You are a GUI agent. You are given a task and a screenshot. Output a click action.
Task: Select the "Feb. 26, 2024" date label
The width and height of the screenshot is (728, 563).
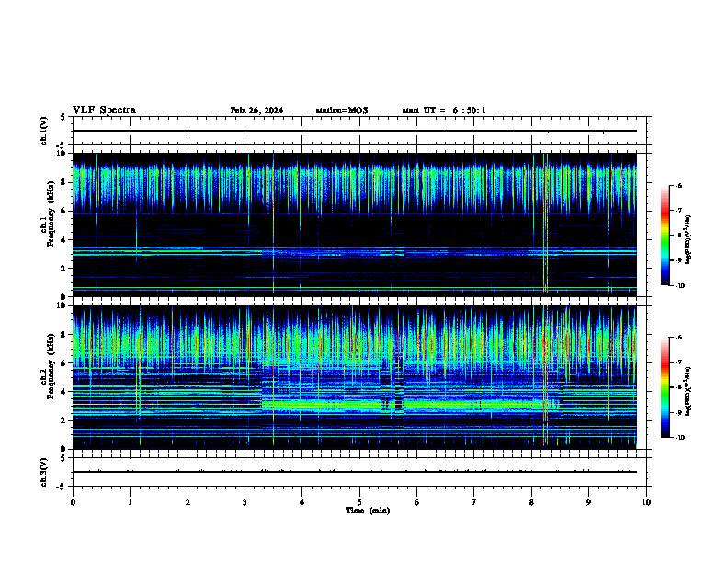point(256,110)
